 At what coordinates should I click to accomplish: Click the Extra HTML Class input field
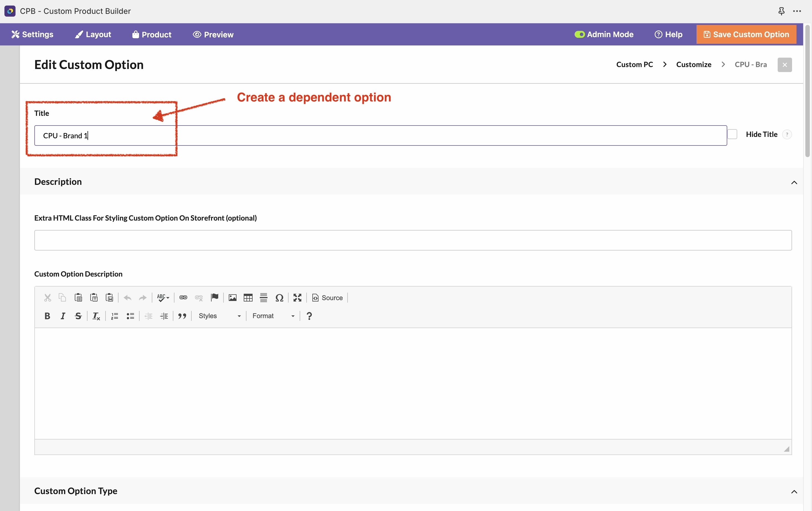click(413, 240)
